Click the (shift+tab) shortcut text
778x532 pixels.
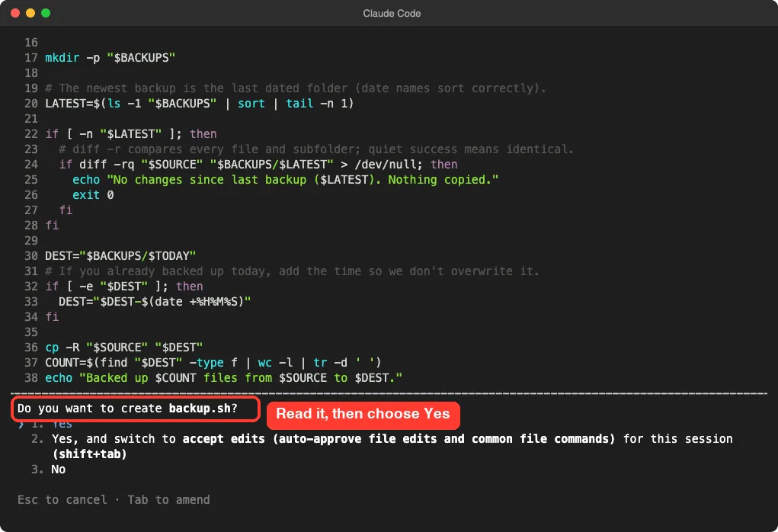pos(90,453)
